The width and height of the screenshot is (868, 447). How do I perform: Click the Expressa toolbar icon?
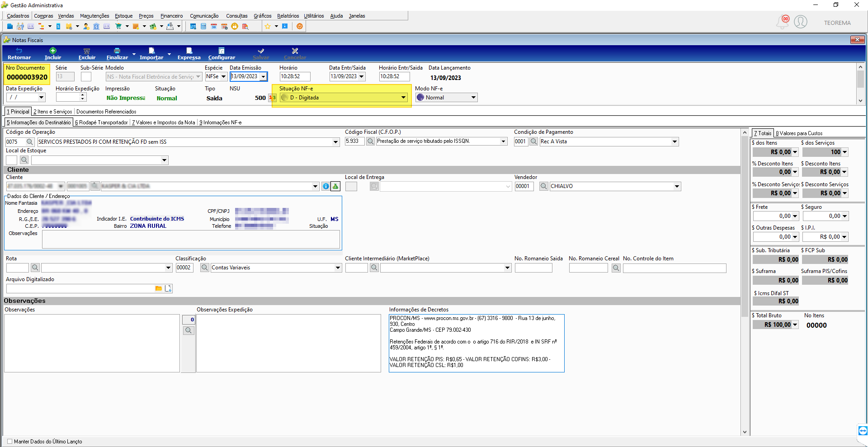tap(189, 51)
